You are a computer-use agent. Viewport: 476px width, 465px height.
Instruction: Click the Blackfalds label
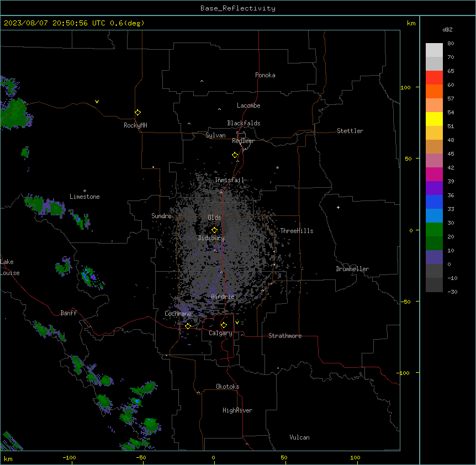pos(244,123)
